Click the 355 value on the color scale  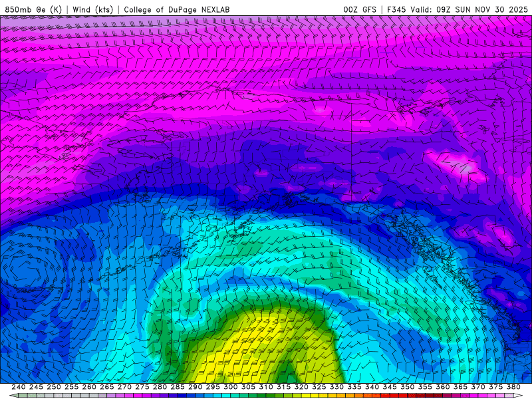click(x=425, y=387)
